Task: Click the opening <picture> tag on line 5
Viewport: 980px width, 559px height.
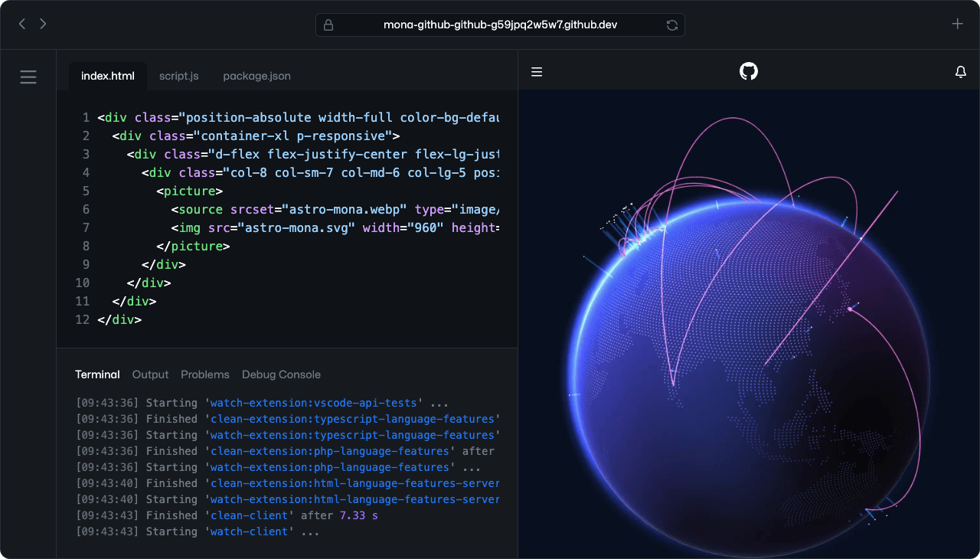Action: (189, 191)
